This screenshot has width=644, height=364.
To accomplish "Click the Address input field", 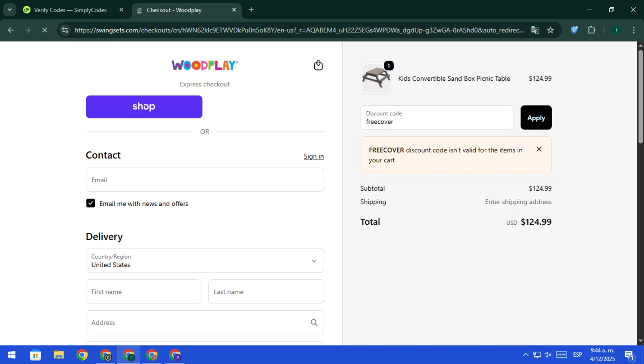I will pos(205,322).
